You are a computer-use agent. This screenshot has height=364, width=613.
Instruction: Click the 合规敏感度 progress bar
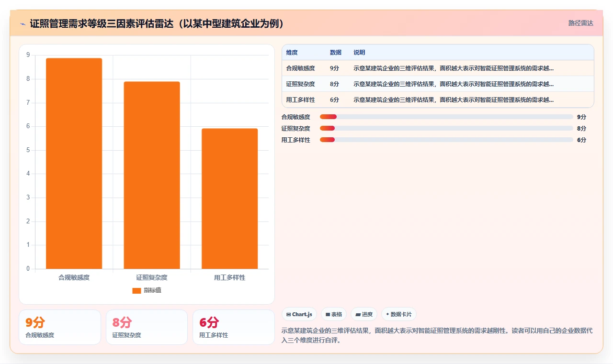[x=446, y=117]
